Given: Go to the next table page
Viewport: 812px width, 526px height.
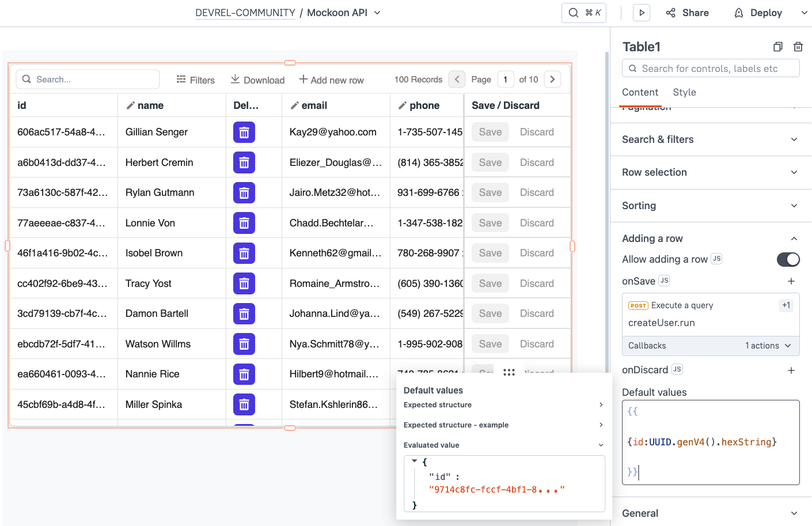Looking at the screenshot, I should click(552, 80).
